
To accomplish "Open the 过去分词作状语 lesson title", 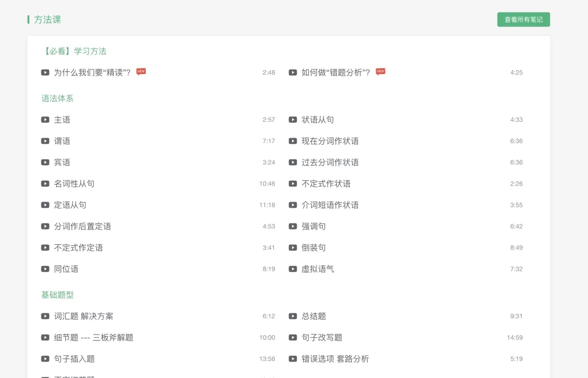I will [x=330, y=162].
